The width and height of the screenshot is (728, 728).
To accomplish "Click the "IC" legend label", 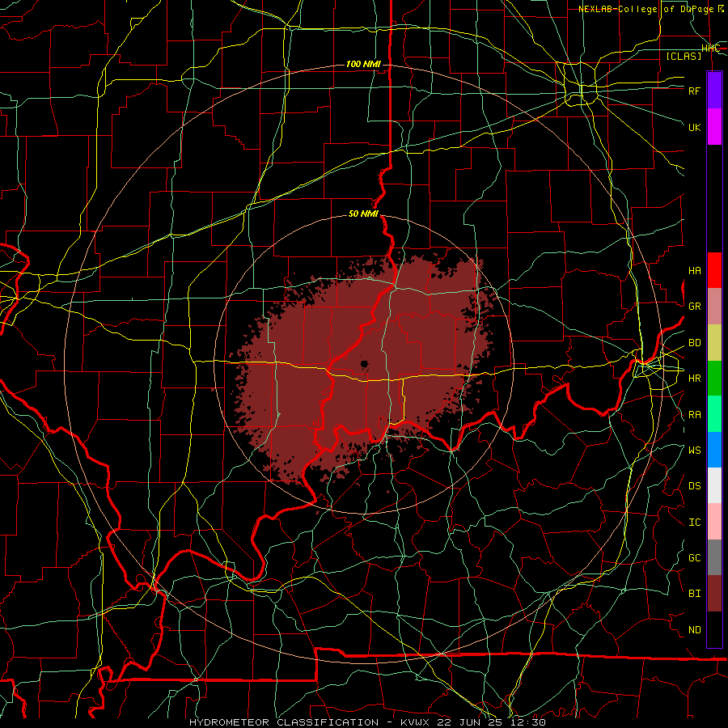I will pyautogui.click(x=694, y=523).
